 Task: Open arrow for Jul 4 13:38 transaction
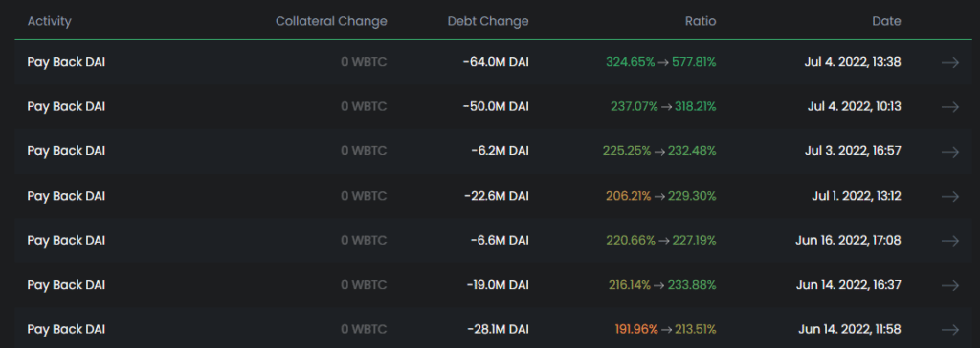950,62
